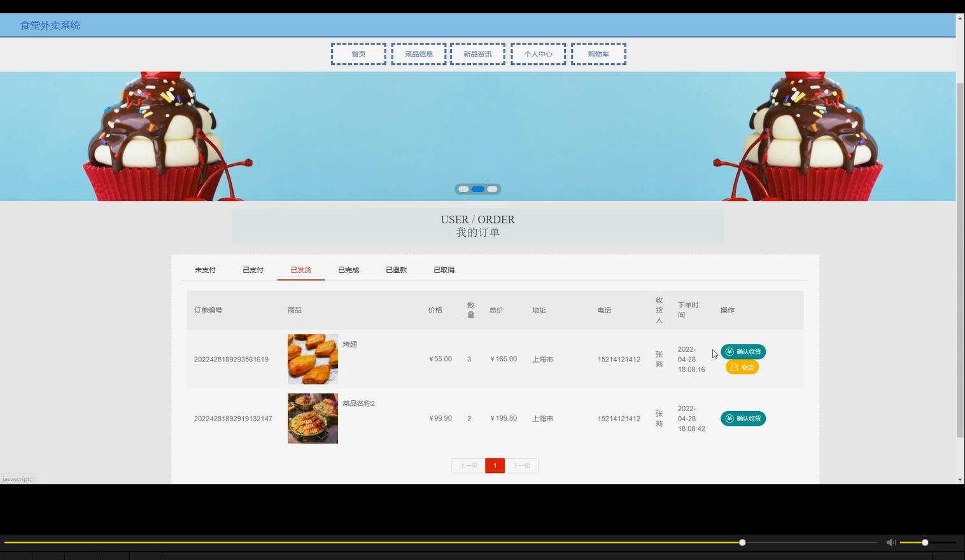
Task: Open the 菜品信息 navigation item
Action: (x=419, y=54)
